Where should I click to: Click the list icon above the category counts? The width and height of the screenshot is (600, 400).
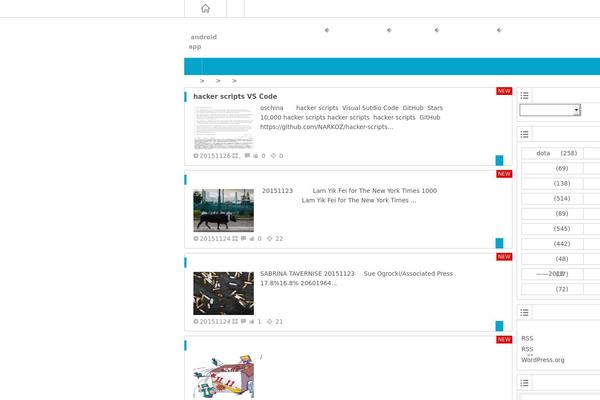(525, 134)
